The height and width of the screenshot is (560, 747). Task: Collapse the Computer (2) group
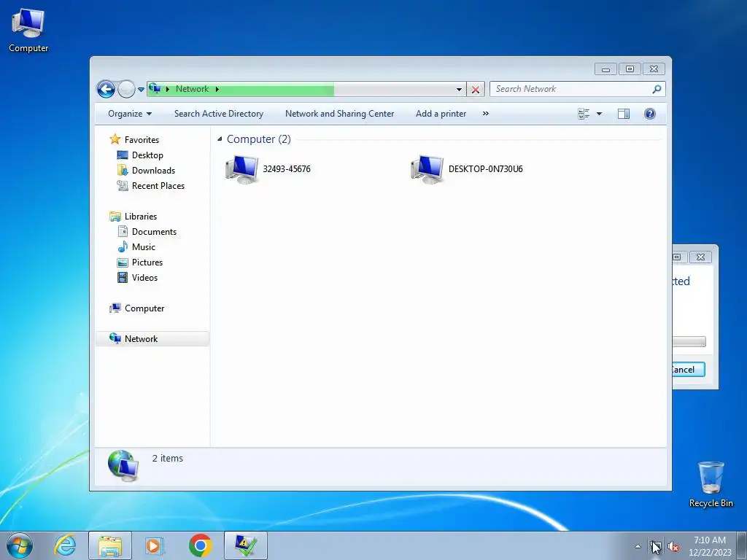click(x=220, y=139)
